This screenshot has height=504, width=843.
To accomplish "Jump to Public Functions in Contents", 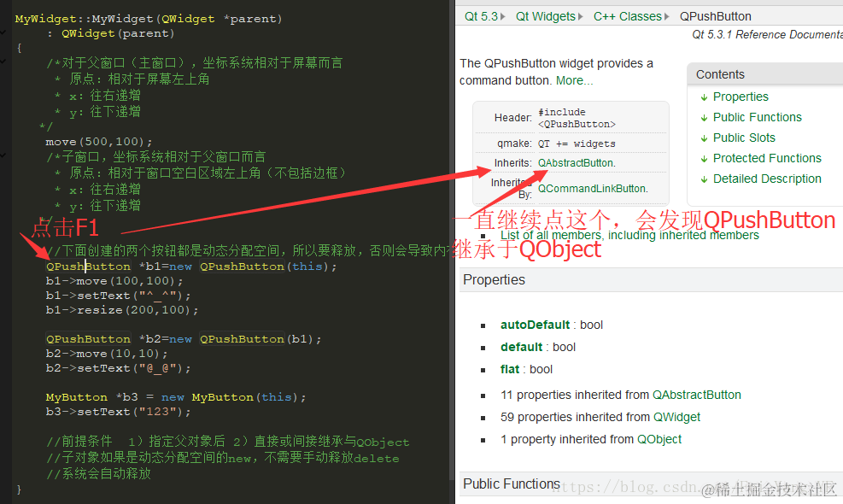I will [x=757, y=117].
